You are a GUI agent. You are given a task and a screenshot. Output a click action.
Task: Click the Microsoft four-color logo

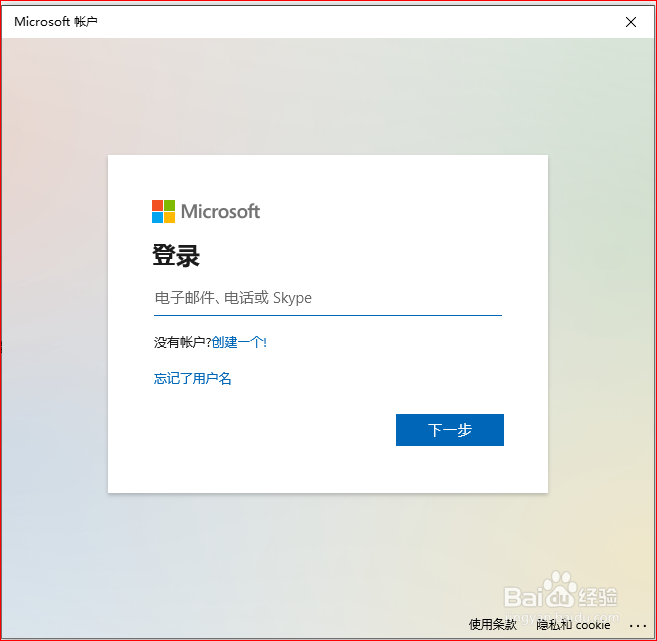[163, 211]
